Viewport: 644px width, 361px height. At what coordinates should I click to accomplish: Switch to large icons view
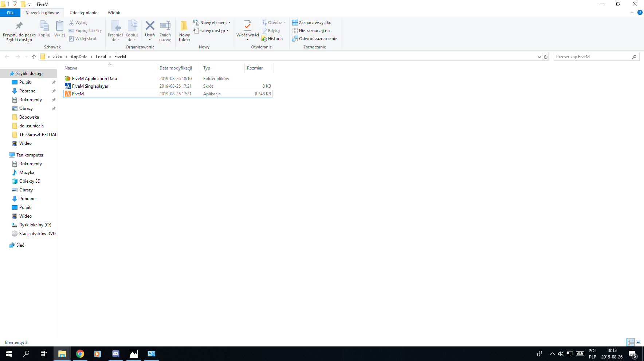(x=639, y=342)
